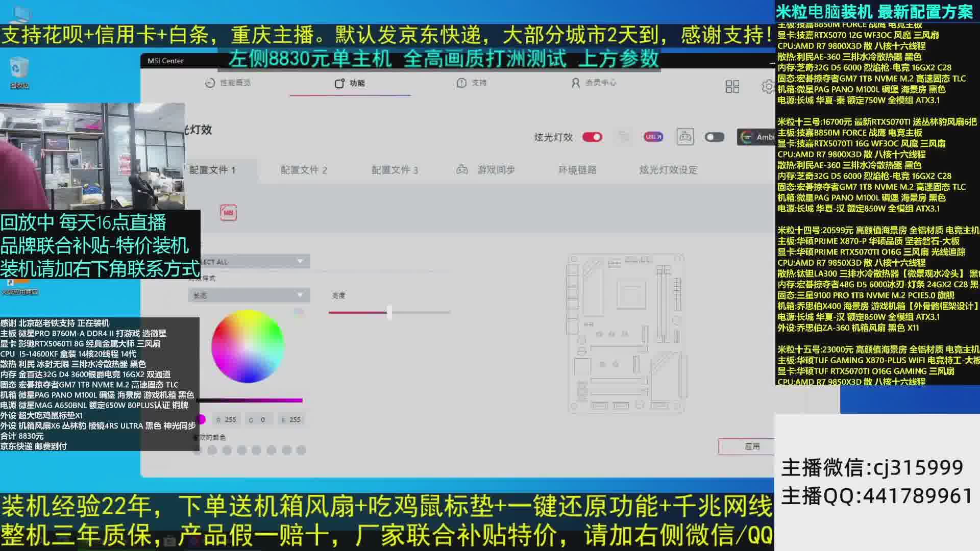
Task: Click the member center user icon
Action: click(x=575, y=83)
